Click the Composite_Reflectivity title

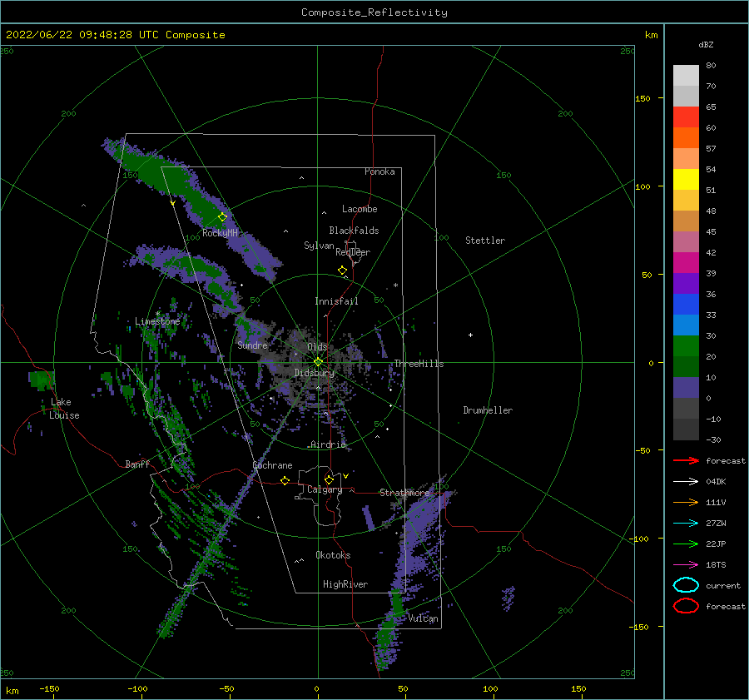pyautogui.click(x=374, y=12)
